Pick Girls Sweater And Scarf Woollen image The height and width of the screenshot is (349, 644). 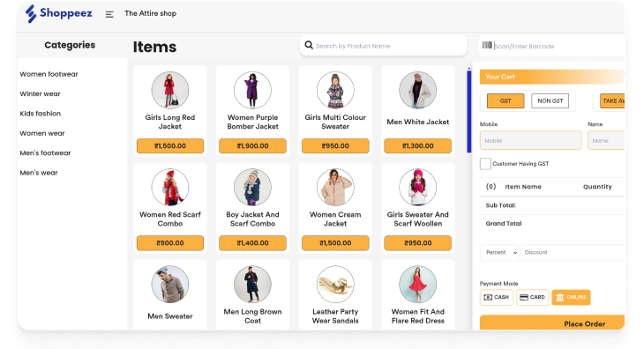(x=417, y=188)
